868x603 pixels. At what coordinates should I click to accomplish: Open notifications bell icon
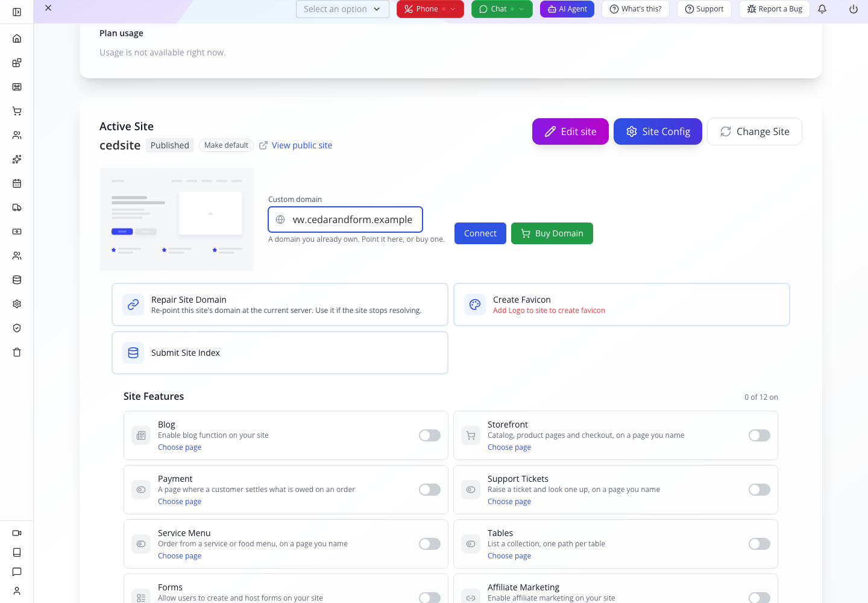tap(822, 9)
